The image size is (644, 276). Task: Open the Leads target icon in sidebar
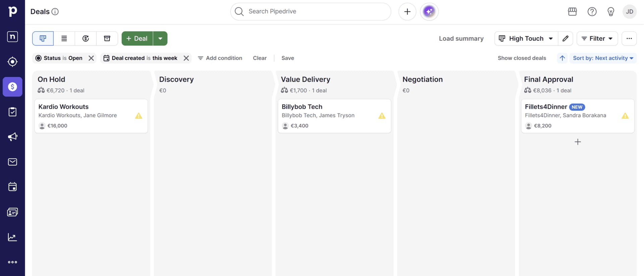point(12,62)
